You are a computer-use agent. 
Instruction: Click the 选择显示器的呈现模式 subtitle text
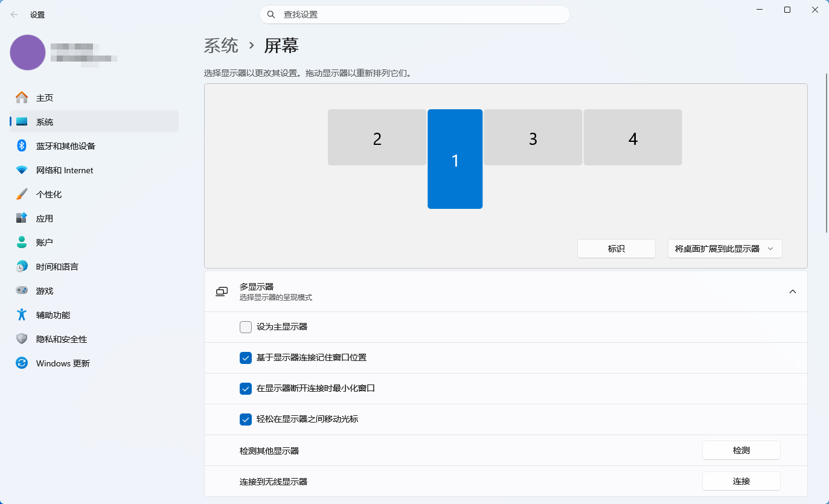pos(276,298)
